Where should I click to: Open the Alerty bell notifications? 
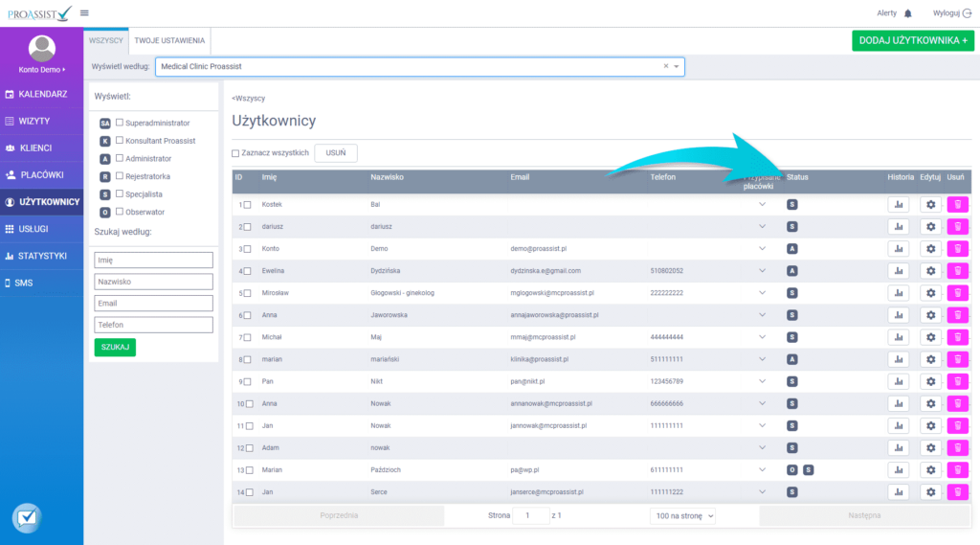coord(908,13)
